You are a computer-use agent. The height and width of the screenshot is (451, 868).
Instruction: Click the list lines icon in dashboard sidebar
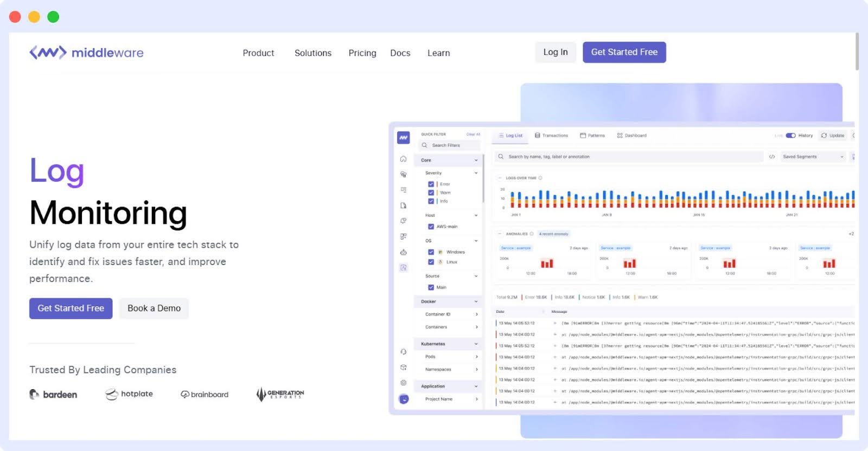pos(403,190)
